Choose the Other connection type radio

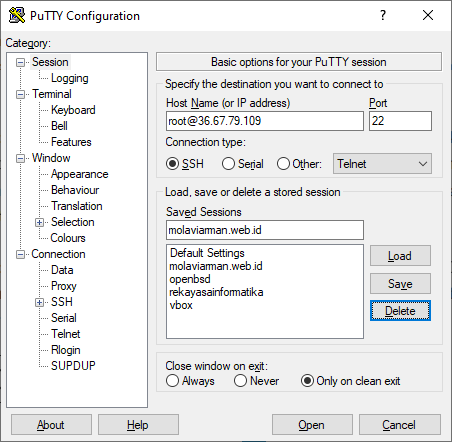click(283, 164)
